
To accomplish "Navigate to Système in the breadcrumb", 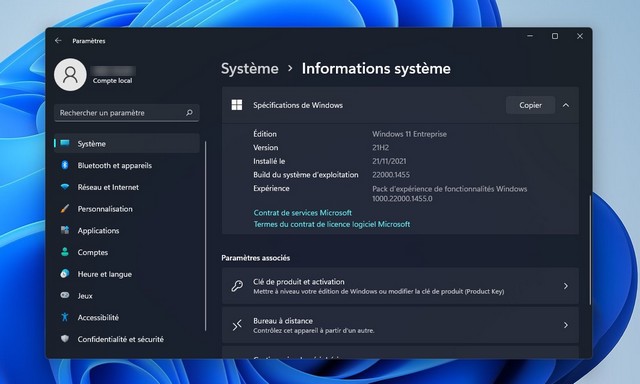I will [x=249, y=69].
